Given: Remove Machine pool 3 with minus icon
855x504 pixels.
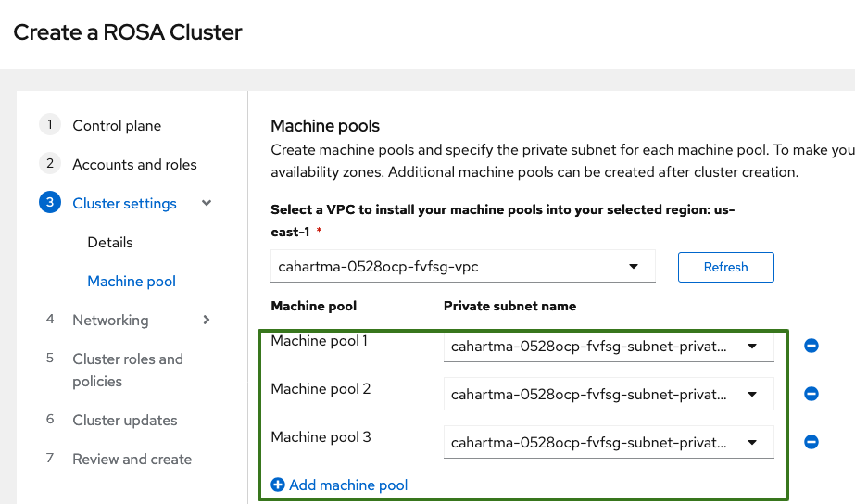Looking at the screenshot, I should tap(811, 442).
